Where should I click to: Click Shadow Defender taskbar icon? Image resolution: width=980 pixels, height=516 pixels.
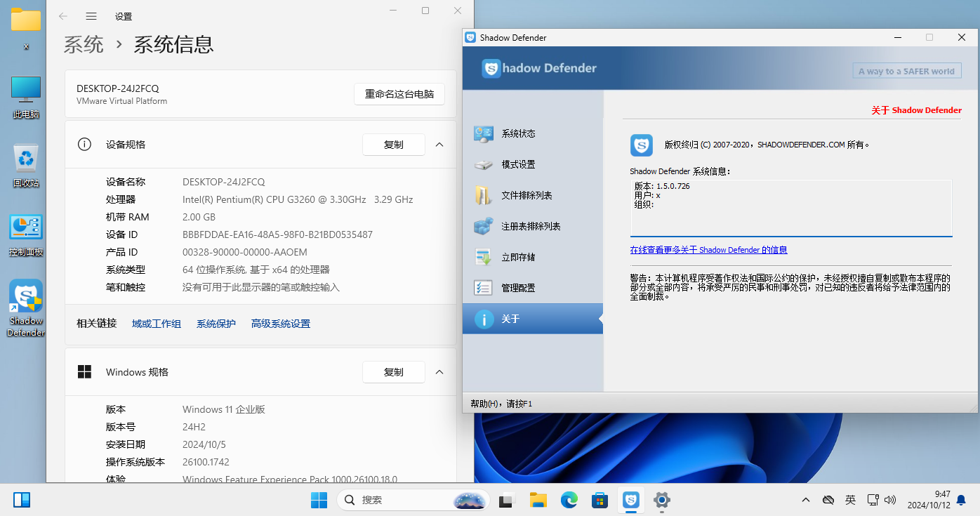(x=630, y=500)
